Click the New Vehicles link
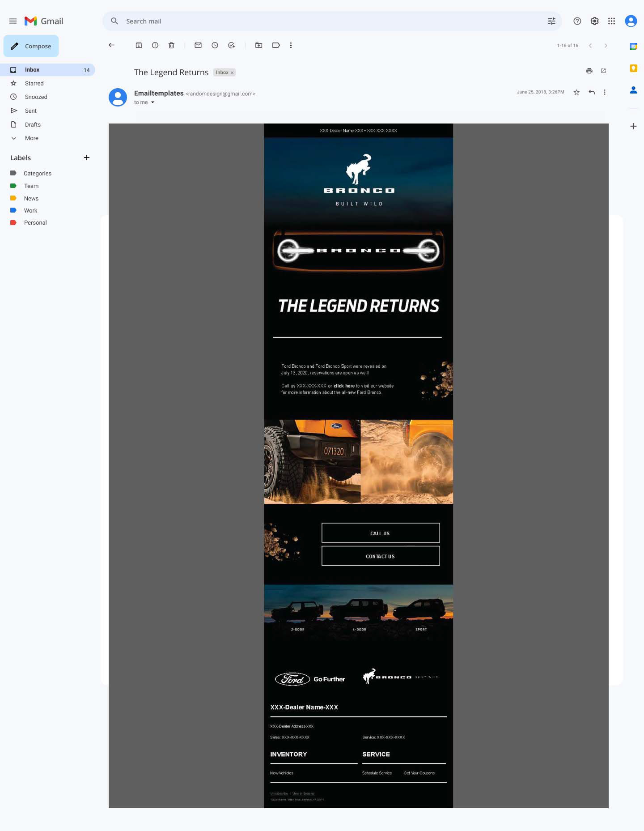The image size is (644, 831). click(x=282, y=773)
